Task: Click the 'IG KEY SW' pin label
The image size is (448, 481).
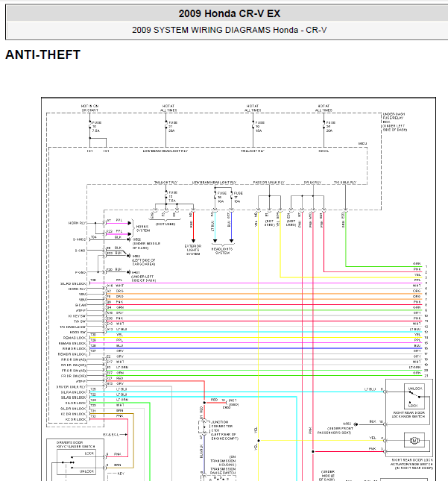Action: point(77,316)
